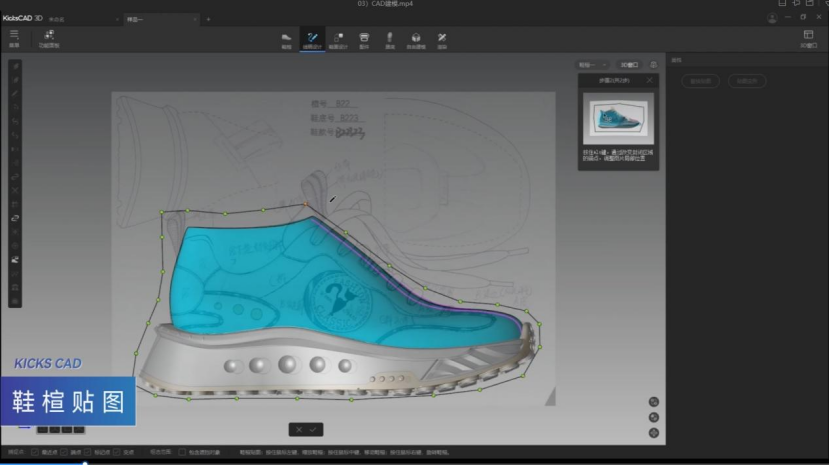Confirm the texture mapping with checkmark
Screen dimensions: 830x466
313,429
